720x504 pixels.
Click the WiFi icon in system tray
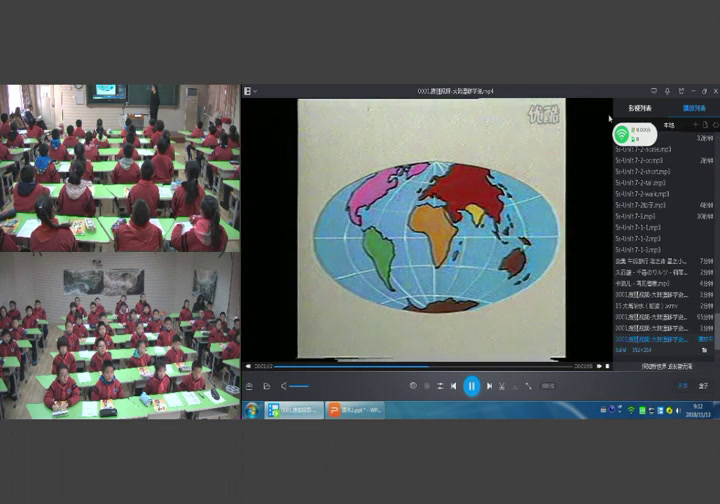[x=631, y=410]
